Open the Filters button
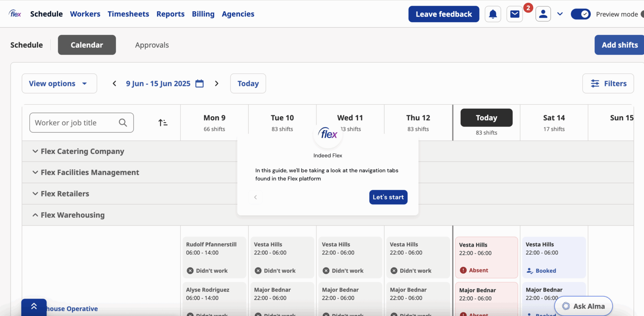The image size is (644, 316). click(x=608, y=84)
